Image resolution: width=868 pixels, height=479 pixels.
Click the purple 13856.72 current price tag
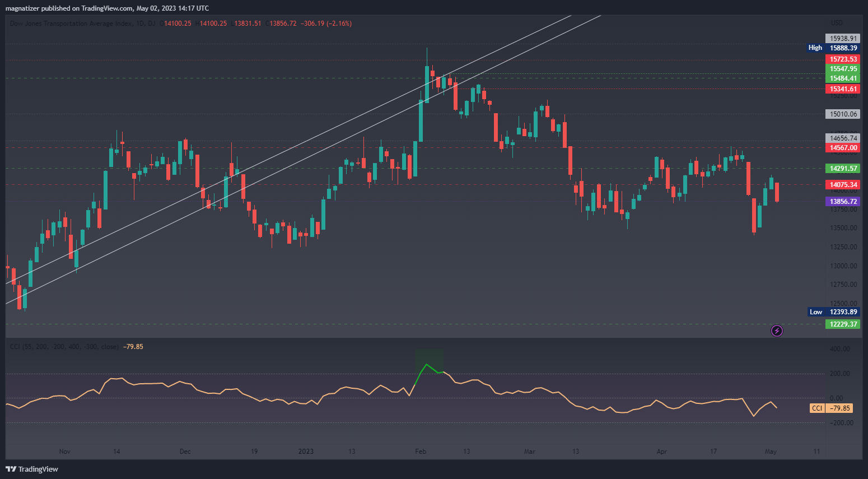point(843,202)
